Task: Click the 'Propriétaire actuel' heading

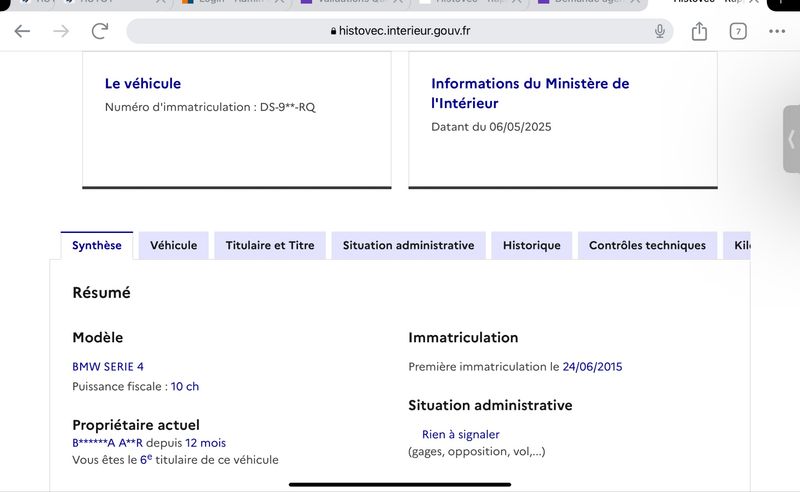Action: coord(136,425)
